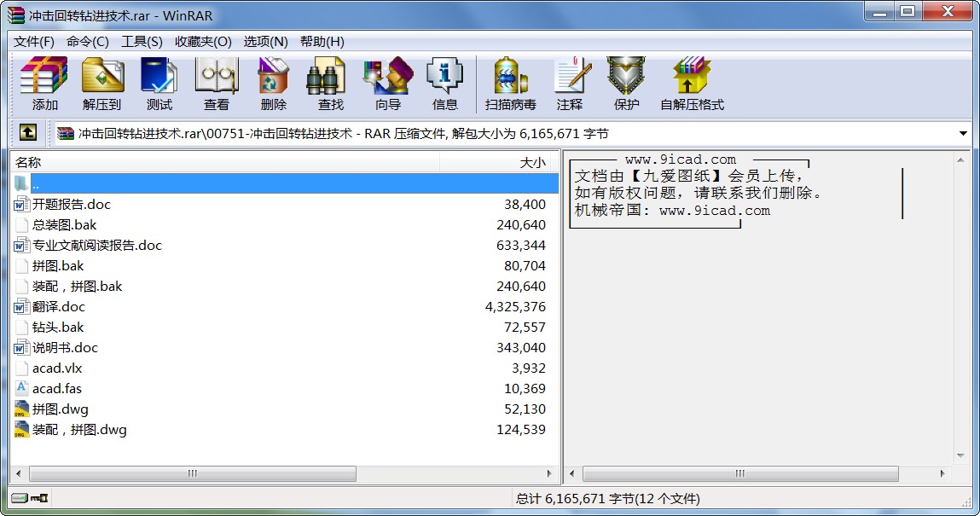980x516 pixels.
Task: Click the 扫描病毒 (Virus Scan) icon
Action: pos(509,83)
